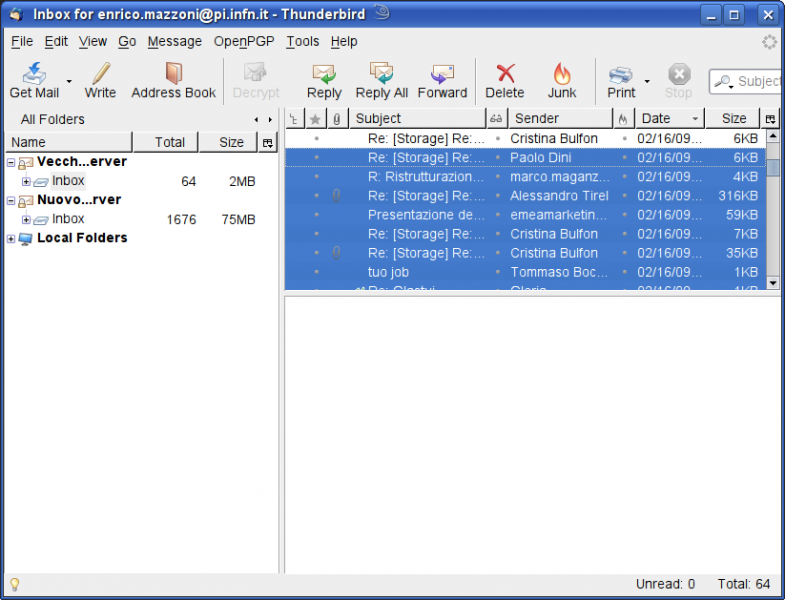
Task: Click the folder pane Size column header
Action: click(x=228, y=142)
